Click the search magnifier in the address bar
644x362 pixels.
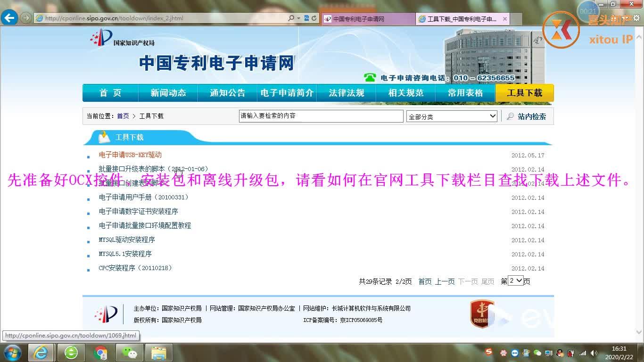(x=291, y=18)
